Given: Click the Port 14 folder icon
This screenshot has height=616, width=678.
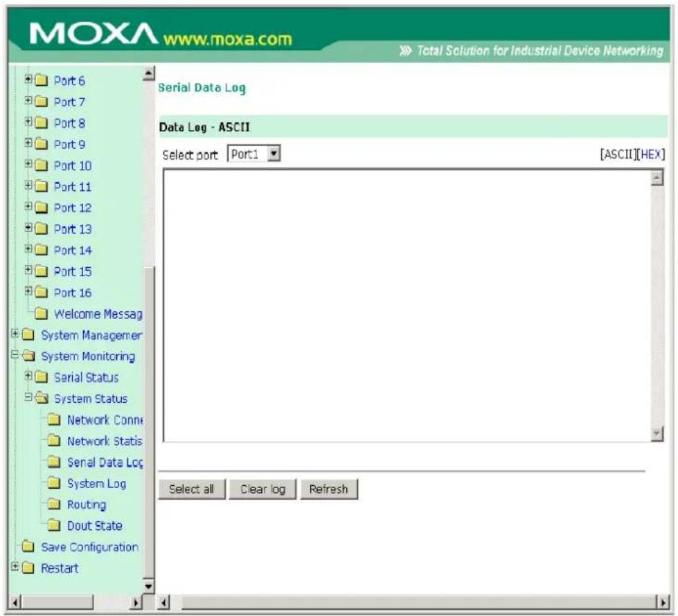Looking at the screenshot, I should tap(41, 250).
